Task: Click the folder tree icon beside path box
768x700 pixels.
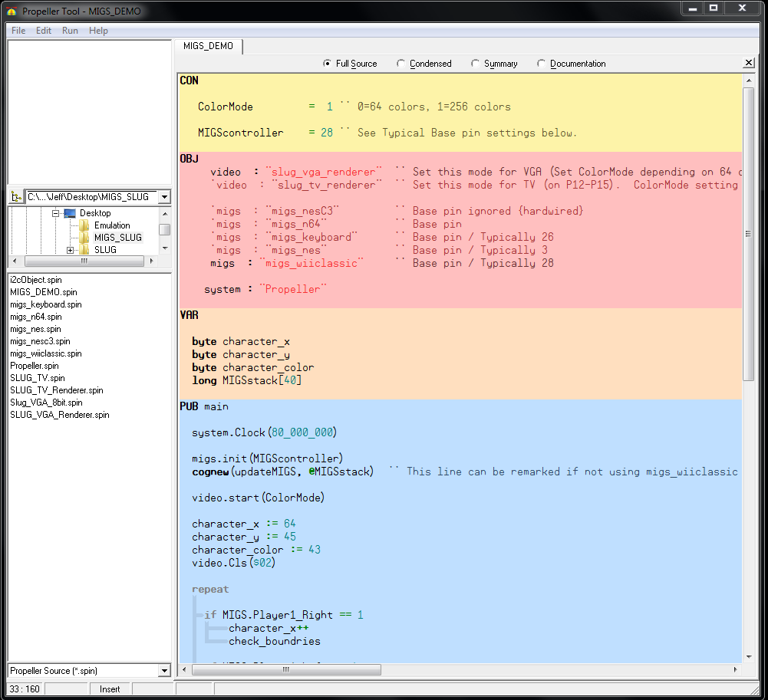Action: coord(16,197)
